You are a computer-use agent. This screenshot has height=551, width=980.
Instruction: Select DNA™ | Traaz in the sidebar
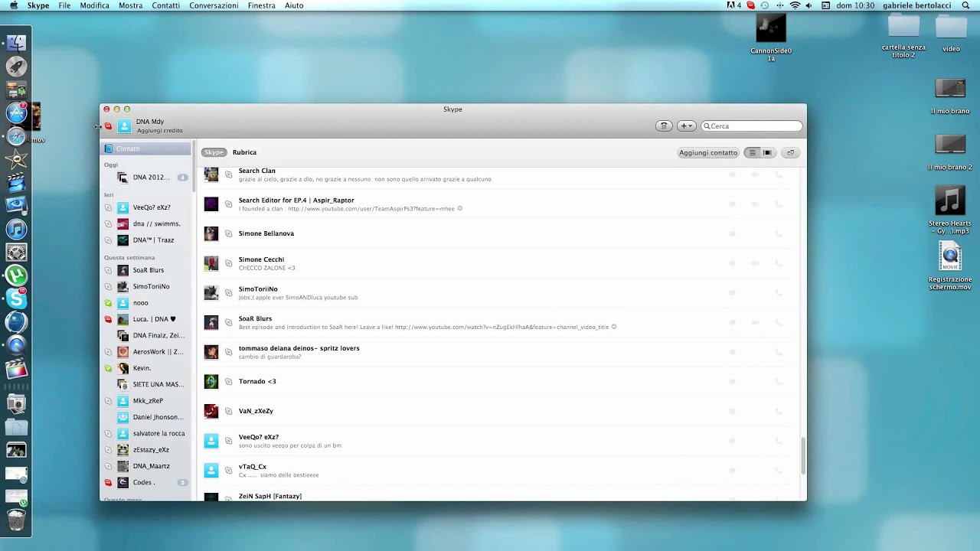(147, 240)
